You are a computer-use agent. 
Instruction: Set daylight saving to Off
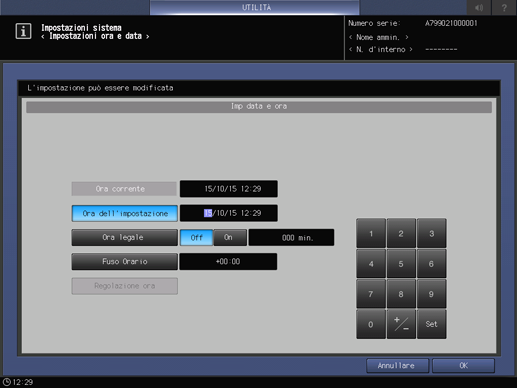[196, 237]
